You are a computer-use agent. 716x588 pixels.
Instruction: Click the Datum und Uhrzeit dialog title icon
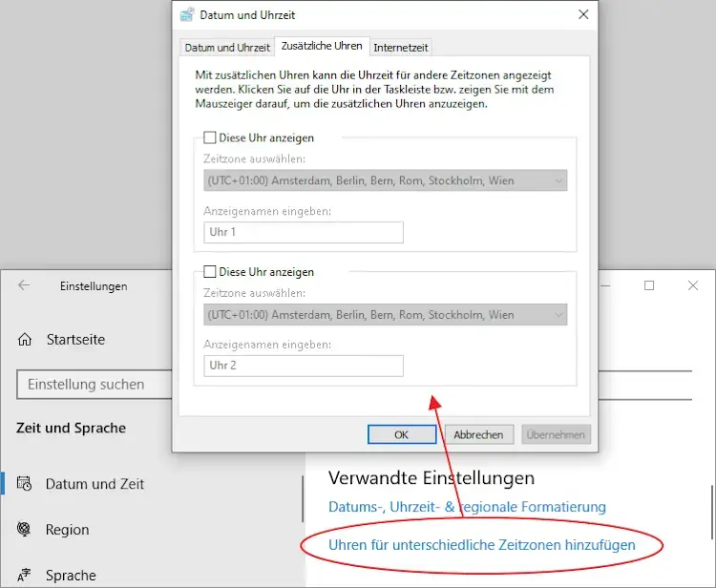(186, 14)
